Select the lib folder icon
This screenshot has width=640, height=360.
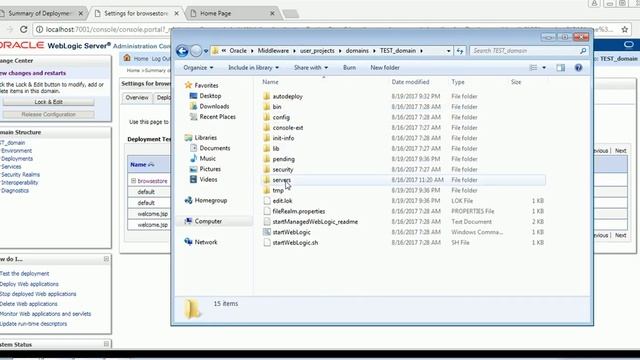pos(267,149)
